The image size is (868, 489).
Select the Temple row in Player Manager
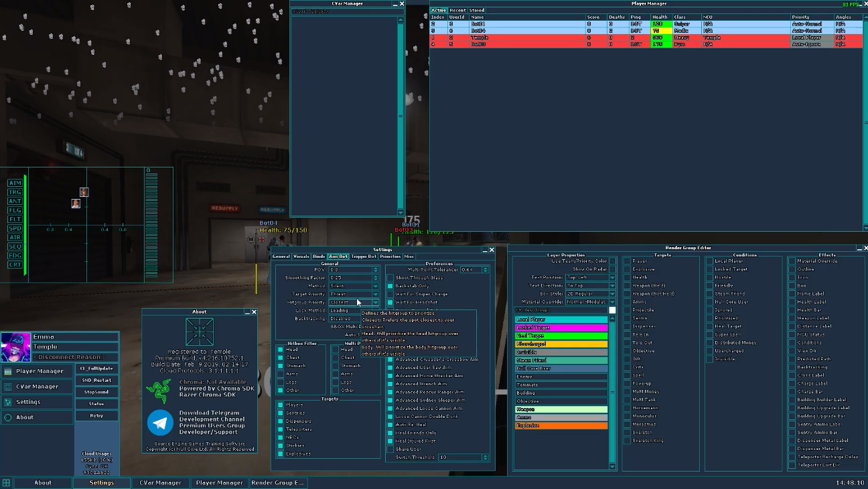pyautogui.click(x=646, y=38)
